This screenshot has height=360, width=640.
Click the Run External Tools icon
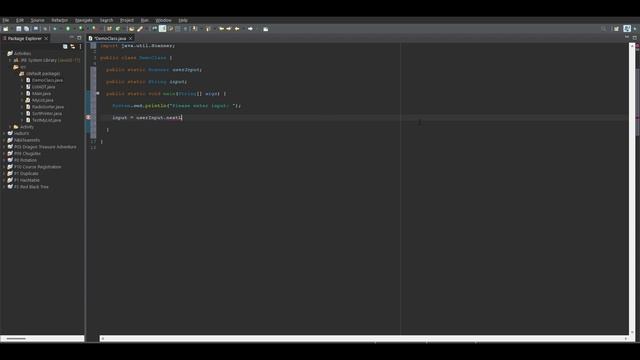point(93,29)
